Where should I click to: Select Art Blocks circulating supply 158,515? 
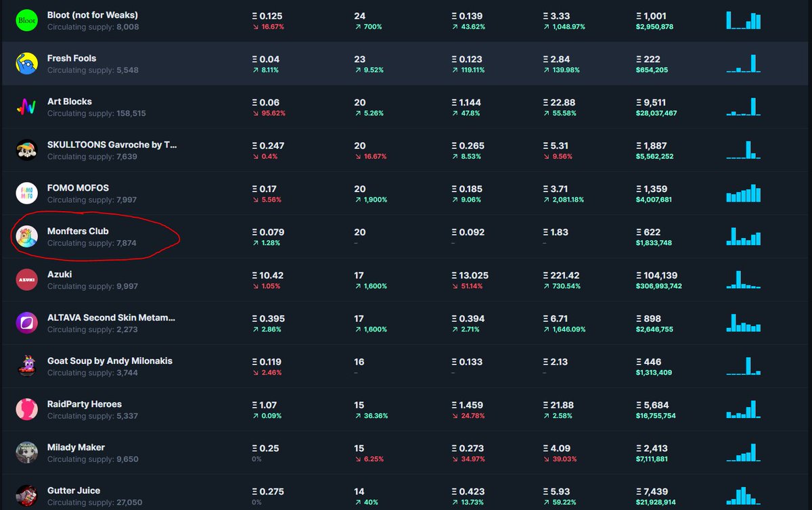(97, 113)
